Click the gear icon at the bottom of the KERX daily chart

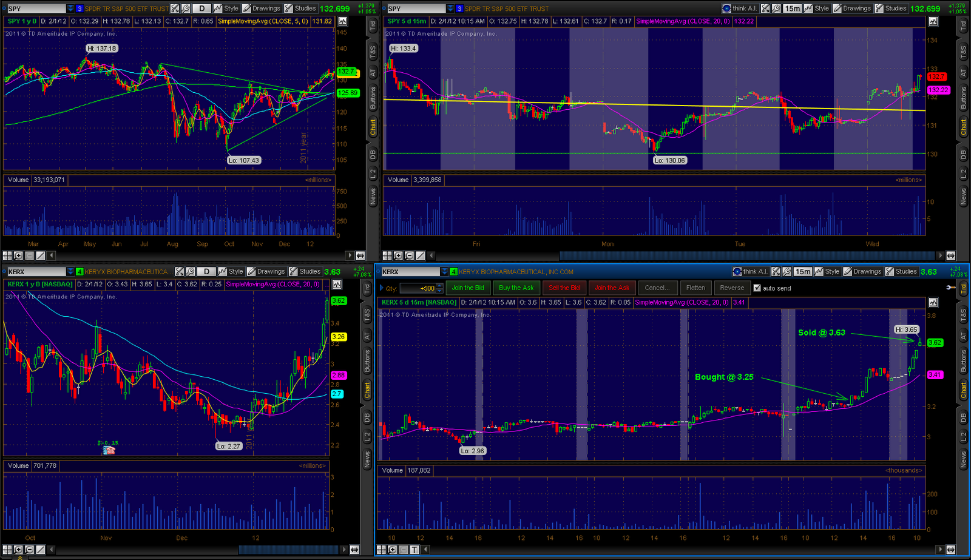click(x=18, y=550)
